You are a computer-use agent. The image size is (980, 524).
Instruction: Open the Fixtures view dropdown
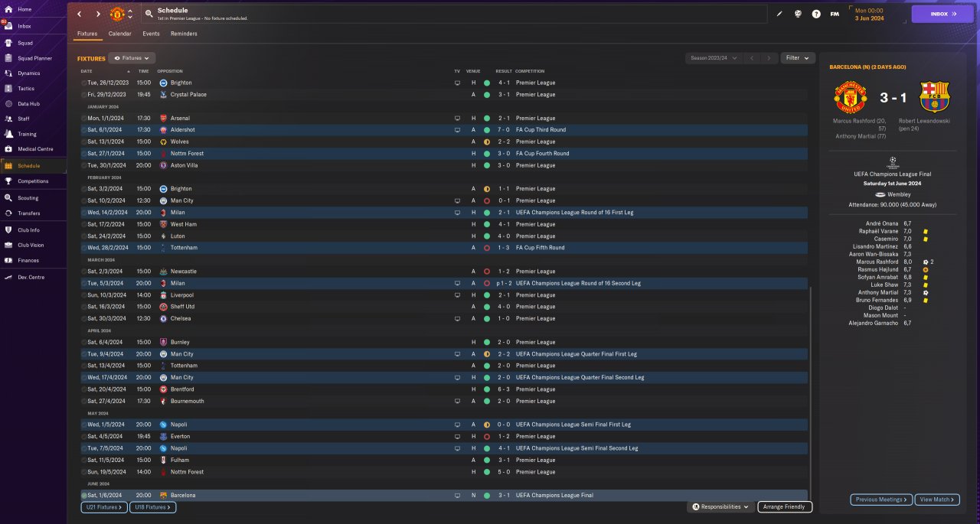(x=132, y=58)
